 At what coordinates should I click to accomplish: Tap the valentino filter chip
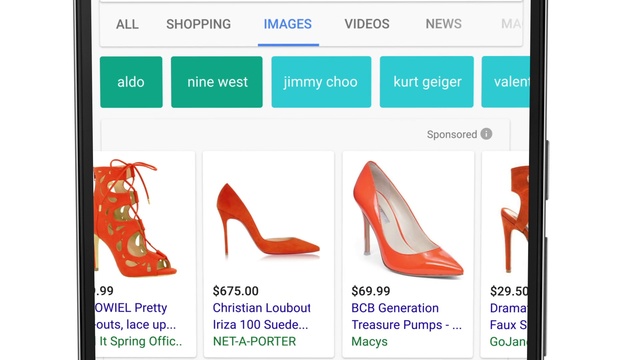tap(506, 82)
